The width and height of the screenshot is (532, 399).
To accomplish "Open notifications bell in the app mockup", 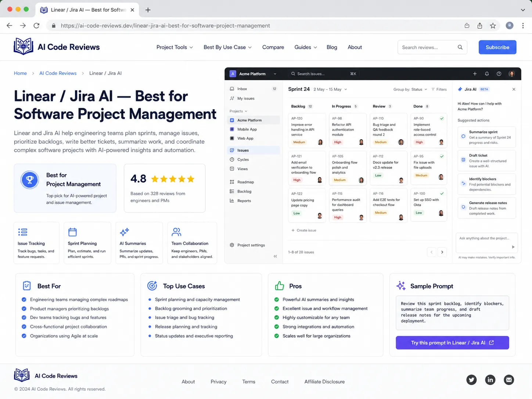I will pos(487,74).
